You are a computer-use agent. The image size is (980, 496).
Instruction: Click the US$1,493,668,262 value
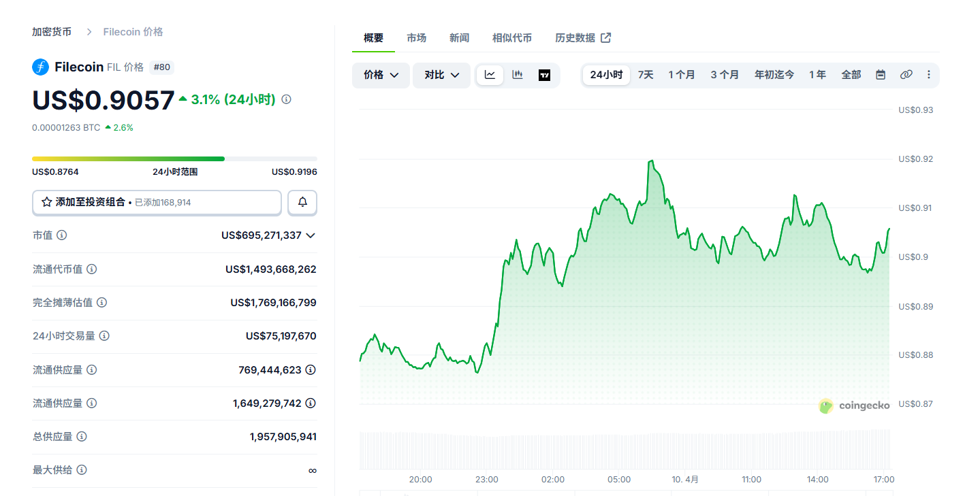click(x=271, y=269)
